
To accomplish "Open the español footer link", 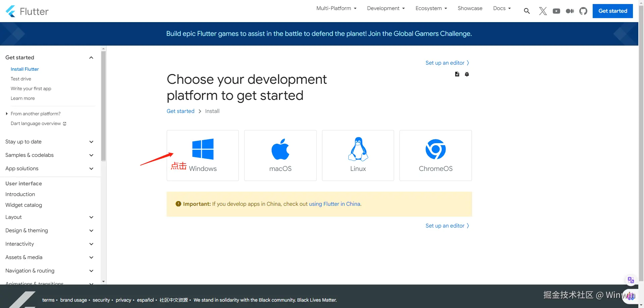I will (145, 300).
